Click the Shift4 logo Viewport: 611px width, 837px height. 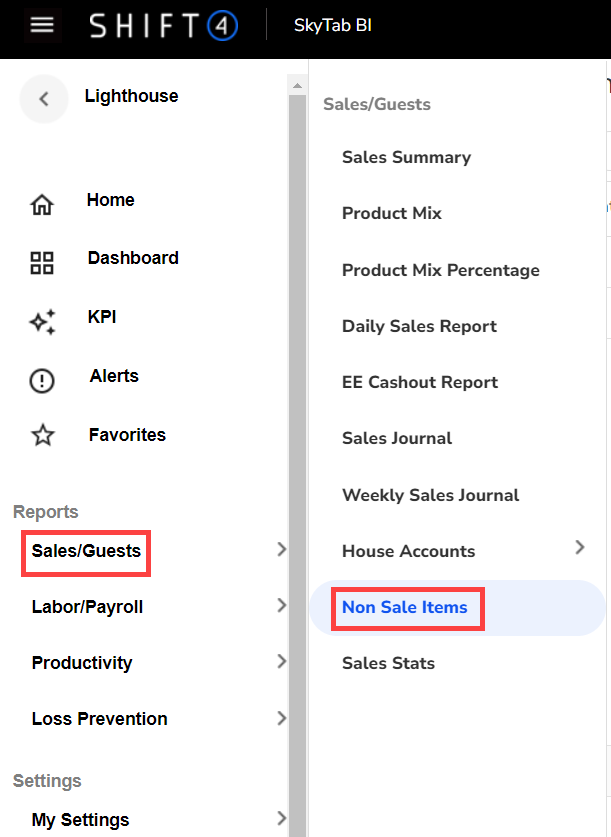(164, 26)
